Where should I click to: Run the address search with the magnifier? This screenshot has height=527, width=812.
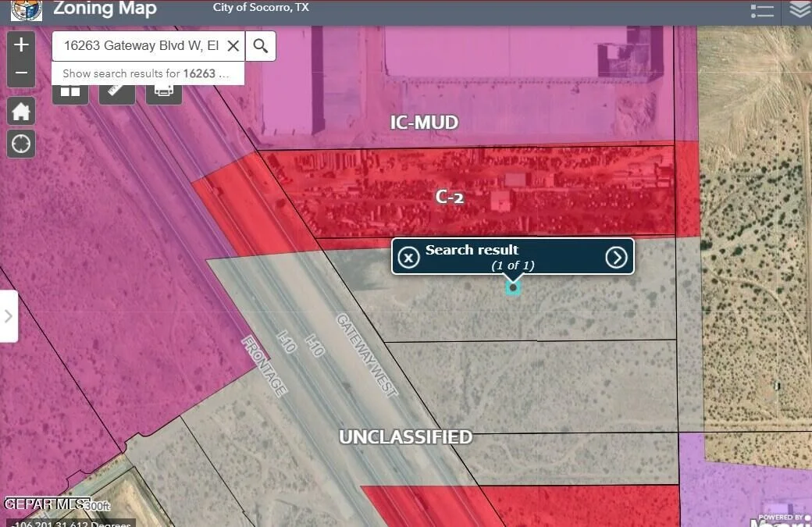[261, 46]
